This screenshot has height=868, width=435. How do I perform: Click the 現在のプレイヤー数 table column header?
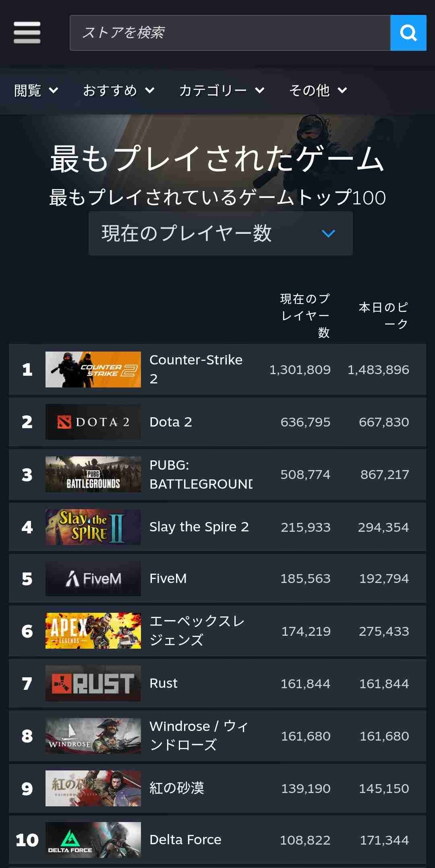click(305, 315)
